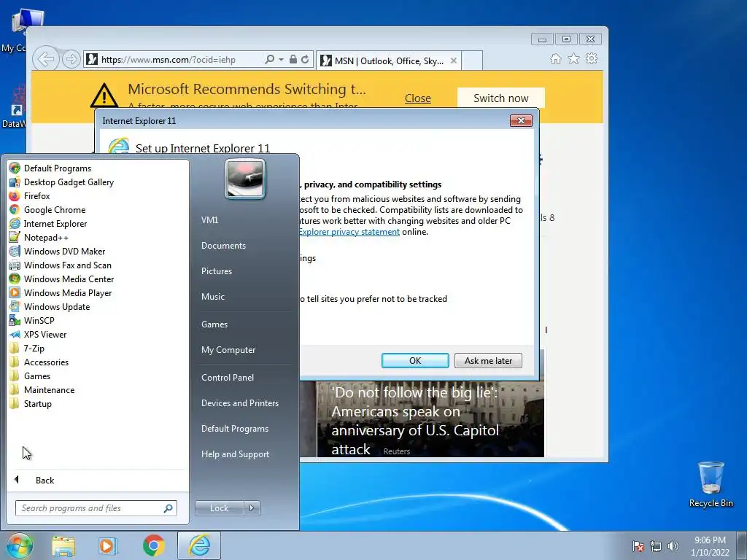
Task: Click Switch now in the yellow banner
Action: [500, 98]
